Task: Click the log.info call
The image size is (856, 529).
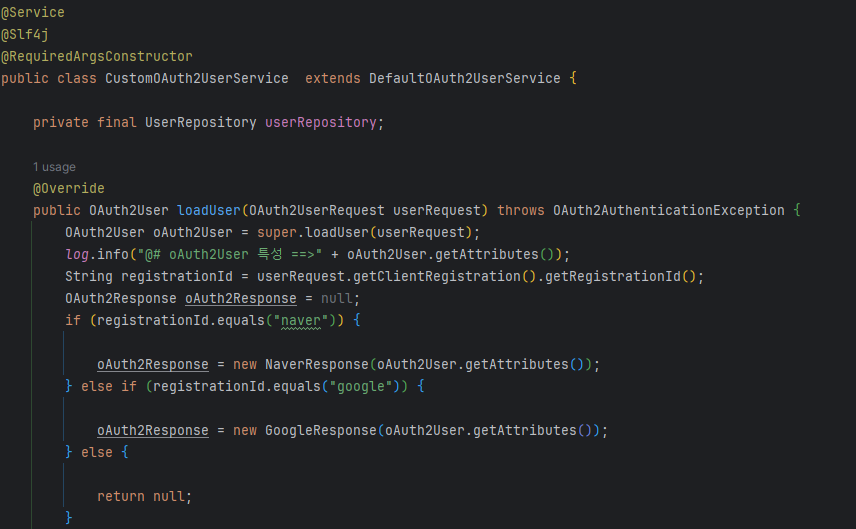Action: pos(97,254)
